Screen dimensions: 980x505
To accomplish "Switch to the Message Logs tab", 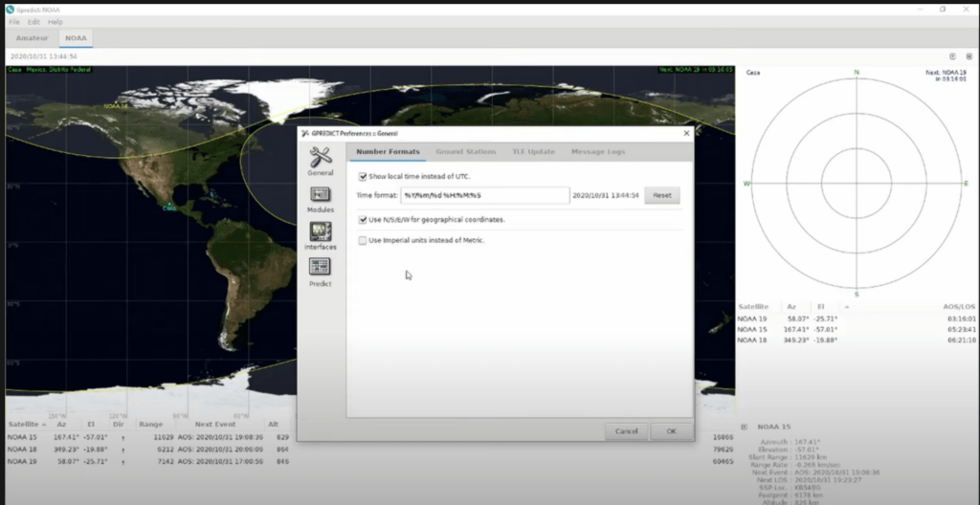I will click(597, 152).
